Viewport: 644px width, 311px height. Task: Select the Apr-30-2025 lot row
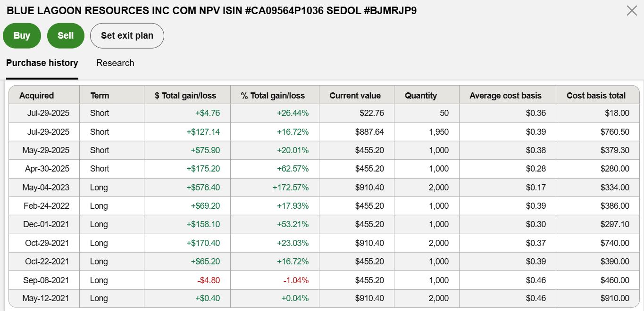46,169
